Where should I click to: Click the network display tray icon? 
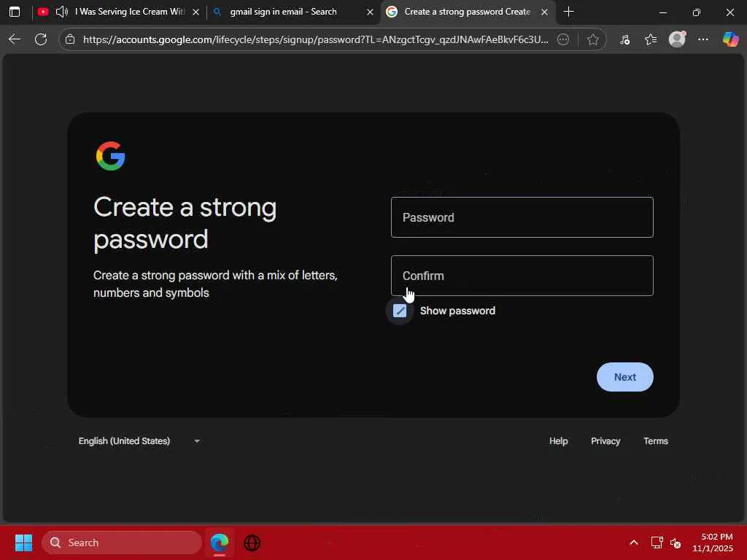pos(657,542)
